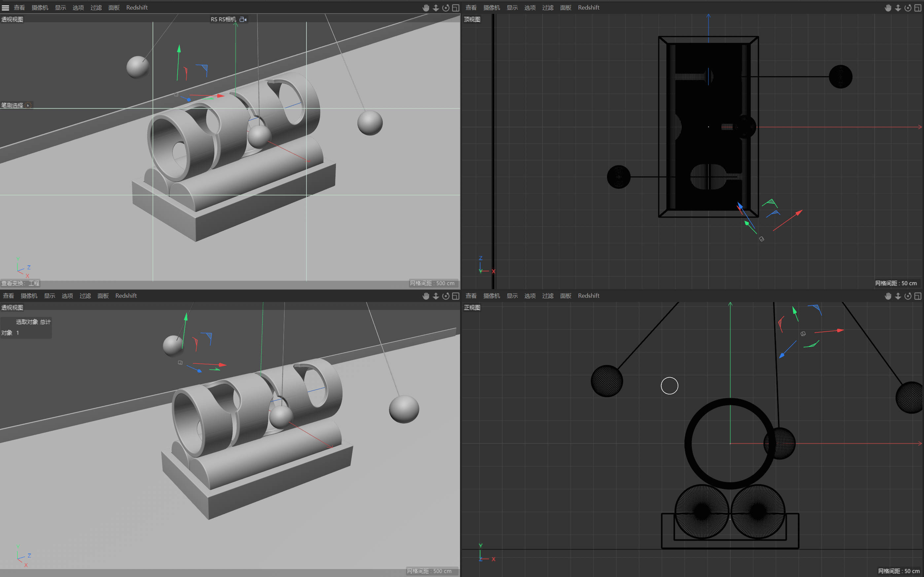Open the 过滤 menu in the front view (正视图)
The image size is (924, 577).
(x=547, y=296)
